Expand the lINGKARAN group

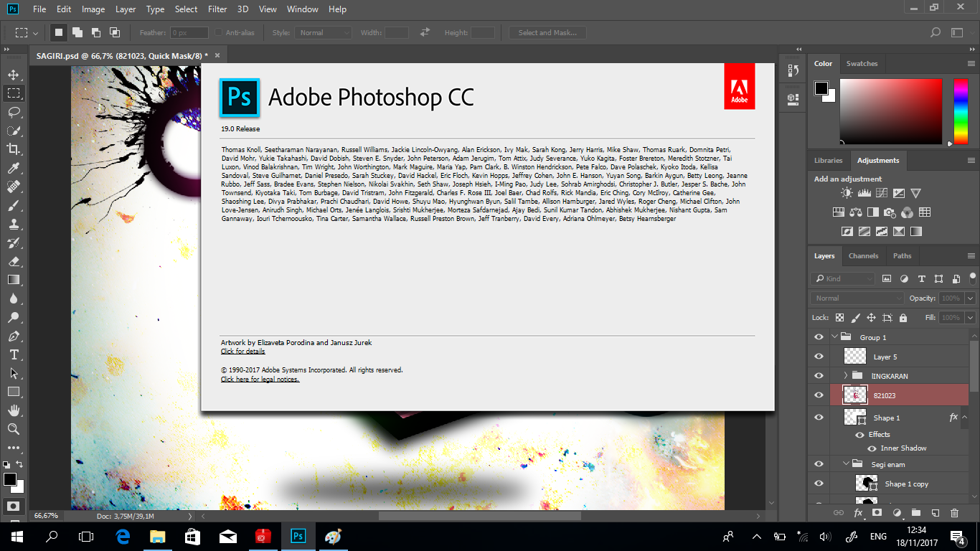point(846,376)
